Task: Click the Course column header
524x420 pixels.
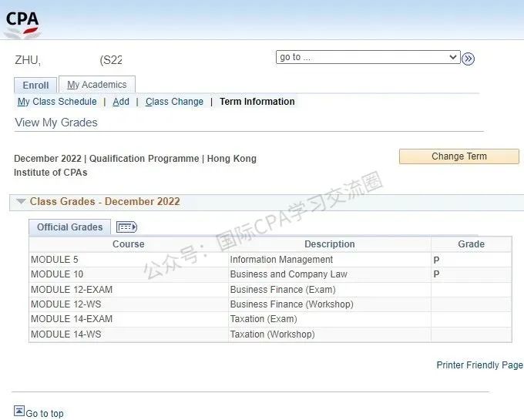Action: [x=129, y=244]
